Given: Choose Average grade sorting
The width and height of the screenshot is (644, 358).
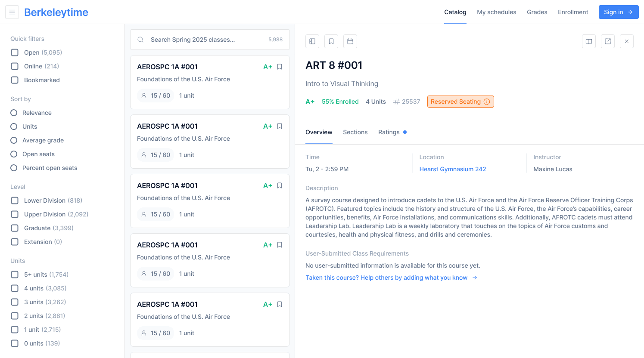Looking at the screenshot, I should point(14,140).
